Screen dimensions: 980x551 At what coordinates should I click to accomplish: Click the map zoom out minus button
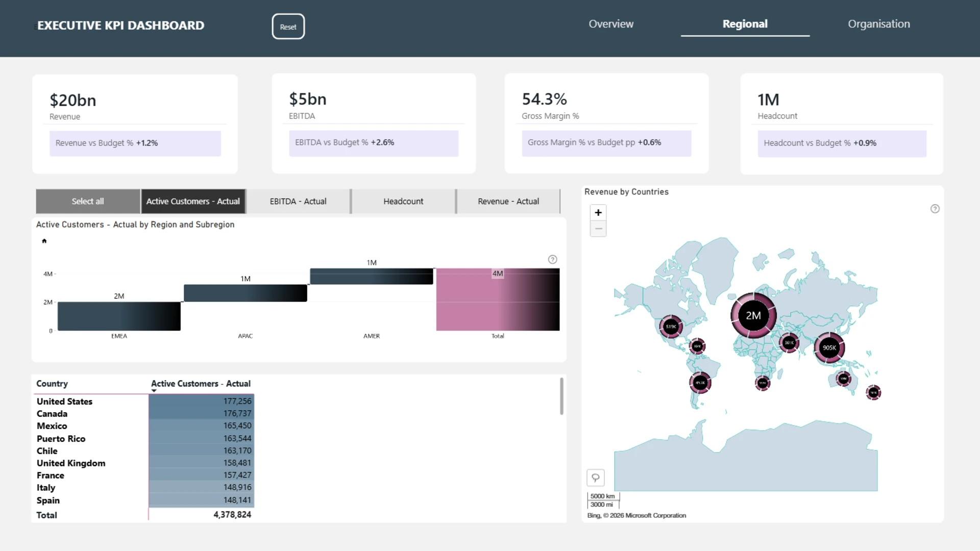click(x=598, y=229)
